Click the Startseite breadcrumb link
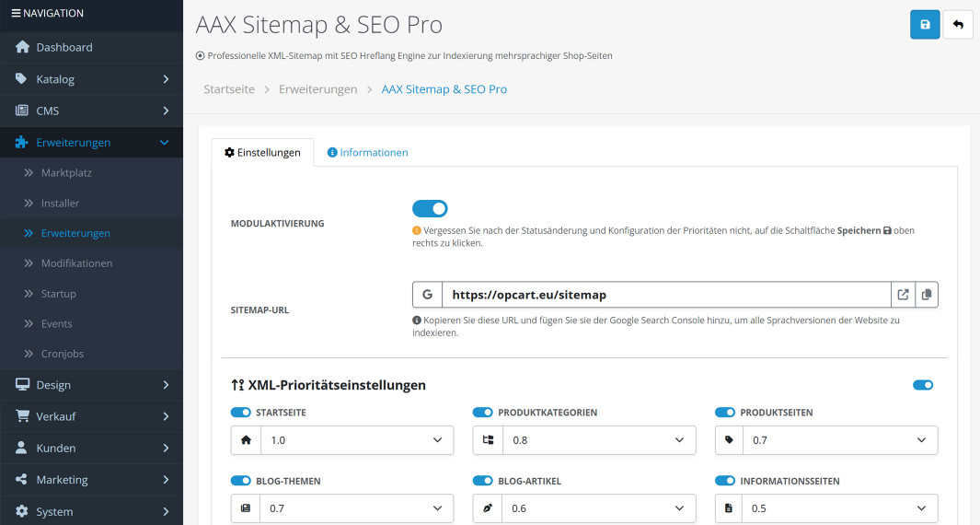Screen dimensions: 980x525 click(x=229, y=89)
